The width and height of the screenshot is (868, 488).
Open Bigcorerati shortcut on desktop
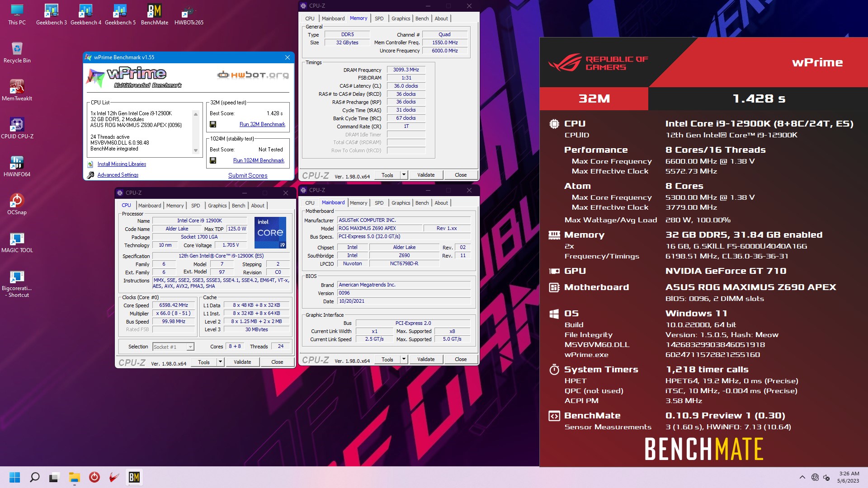[x=17, y=284]
